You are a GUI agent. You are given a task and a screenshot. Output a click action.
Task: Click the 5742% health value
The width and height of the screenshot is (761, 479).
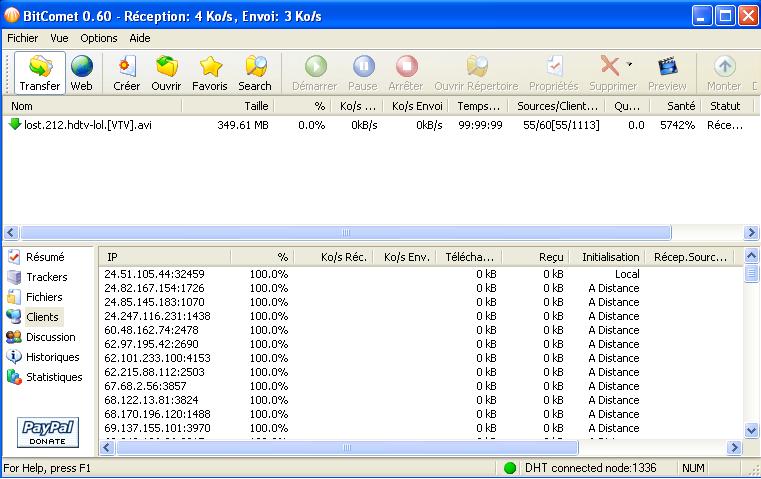click(x=678, y=125)
